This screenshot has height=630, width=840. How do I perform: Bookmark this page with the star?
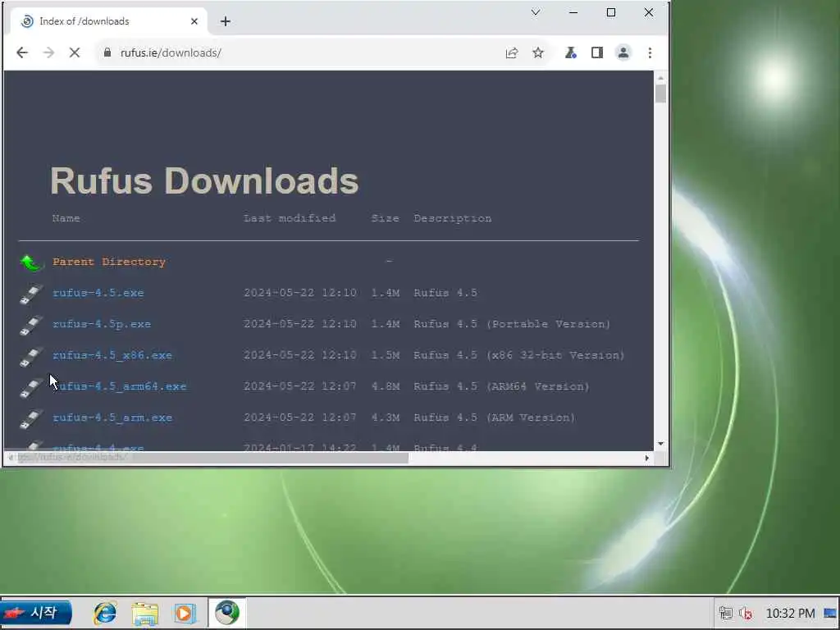tap(538, 52)
